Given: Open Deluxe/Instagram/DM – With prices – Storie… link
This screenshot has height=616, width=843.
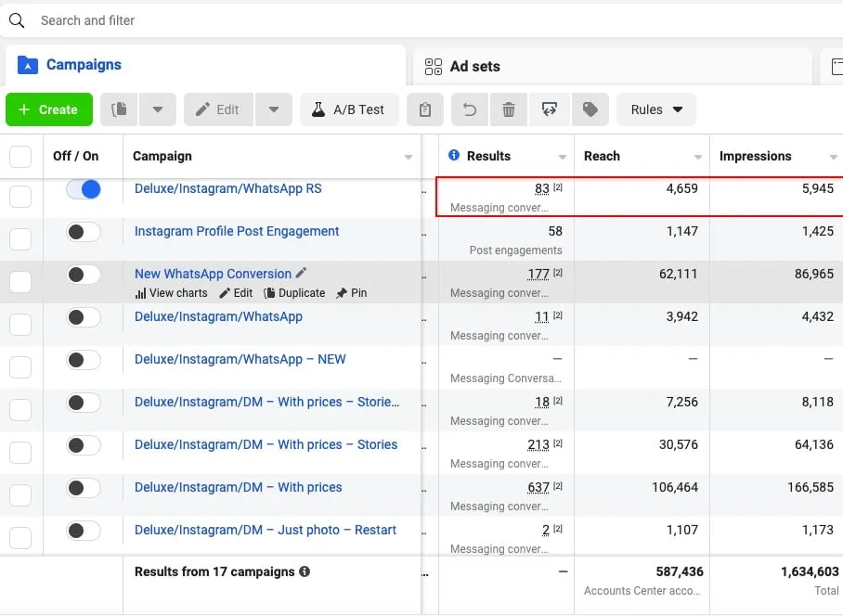Looking at the screenshot, I should pos(266,402).
